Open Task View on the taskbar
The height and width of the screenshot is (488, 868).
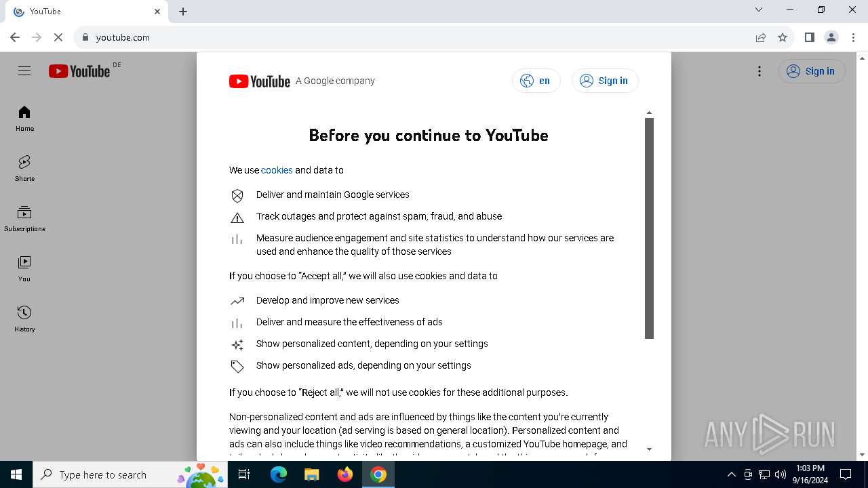pyautogui.click(x=244, y=474)
